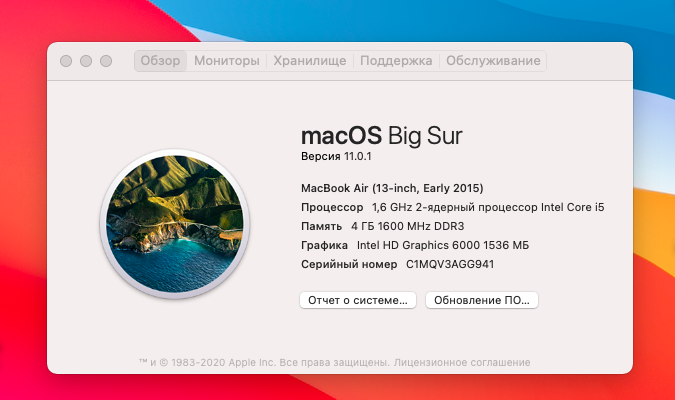675x400 pixels.
Task: Click the Обновление ПО button
Action: coord(482,300)
